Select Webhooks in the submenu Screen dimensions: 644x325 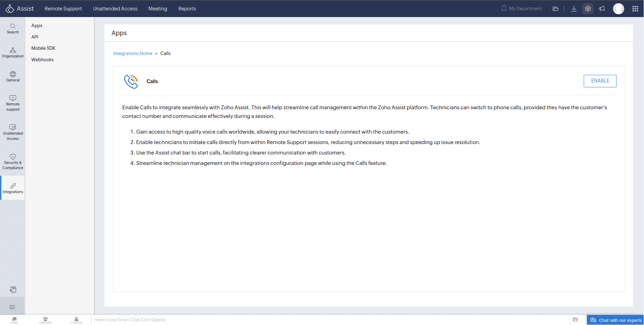[42, 60]
